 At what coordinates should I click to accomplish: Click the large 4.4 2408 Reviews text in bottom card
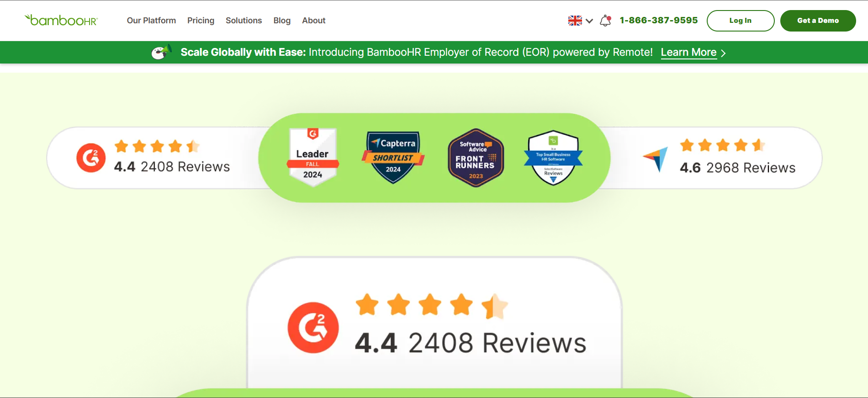pos(471,343)
